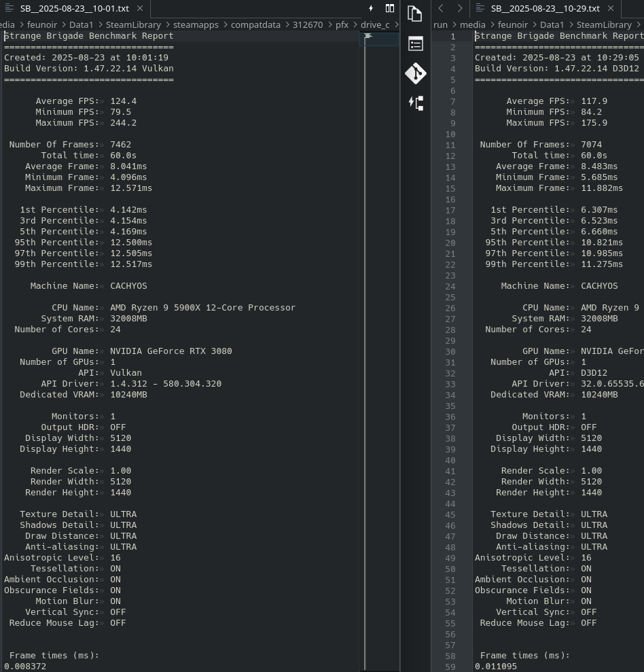The width and height of the screenshot is (644, 672).
Task: Click line number 30 in the gutter
Action: (x=450, y=351)
